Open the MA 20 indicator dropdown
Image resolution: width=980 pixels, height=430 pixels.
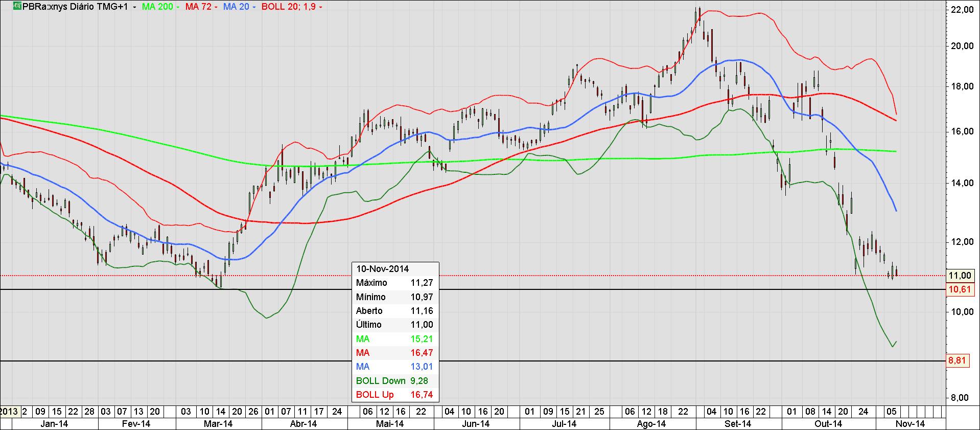tap(254, 7)
